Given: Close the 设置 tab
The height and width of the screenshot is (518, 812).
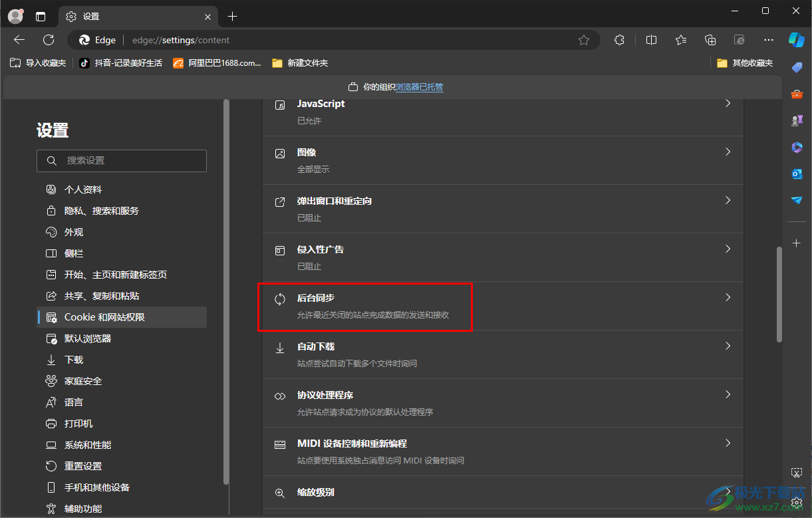Looking at the screenshot, I should [207, 17].
